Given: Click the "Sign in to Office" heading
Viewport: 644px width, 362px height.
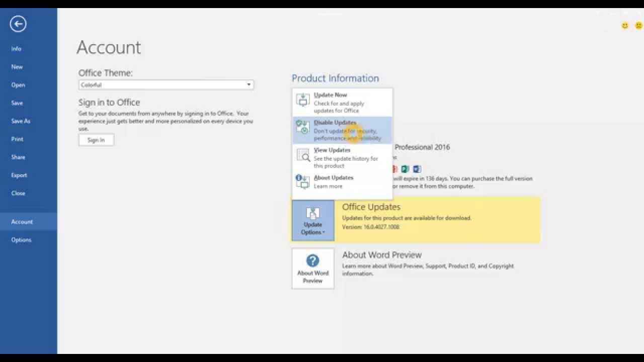Looking at the screenshot, I should click(109, 103).
